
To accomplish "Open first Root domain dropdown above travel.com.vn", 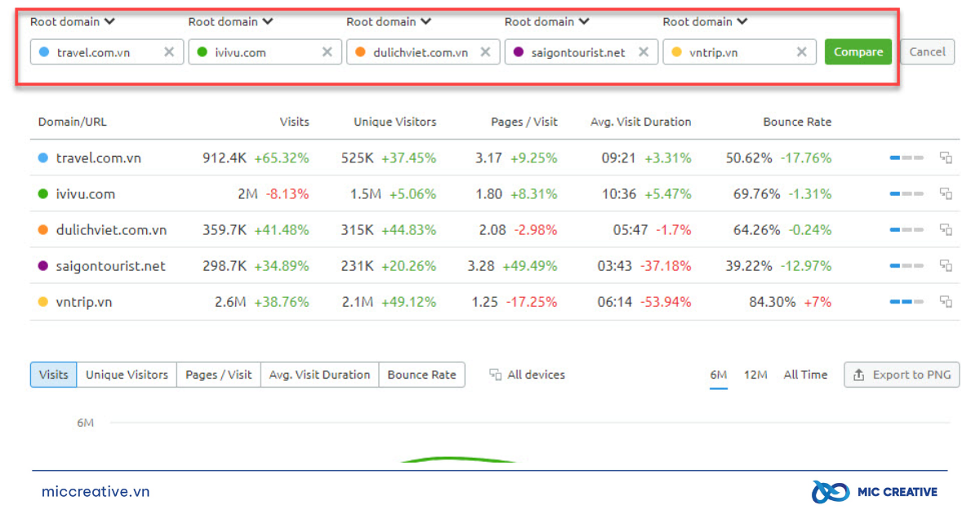I will pos(73,22).
